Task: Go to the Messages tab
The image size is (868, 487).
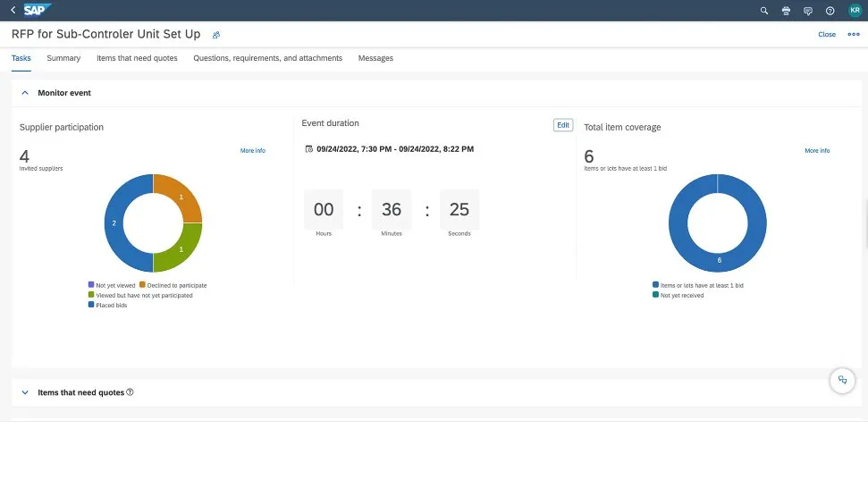Action: coord(375,58)
